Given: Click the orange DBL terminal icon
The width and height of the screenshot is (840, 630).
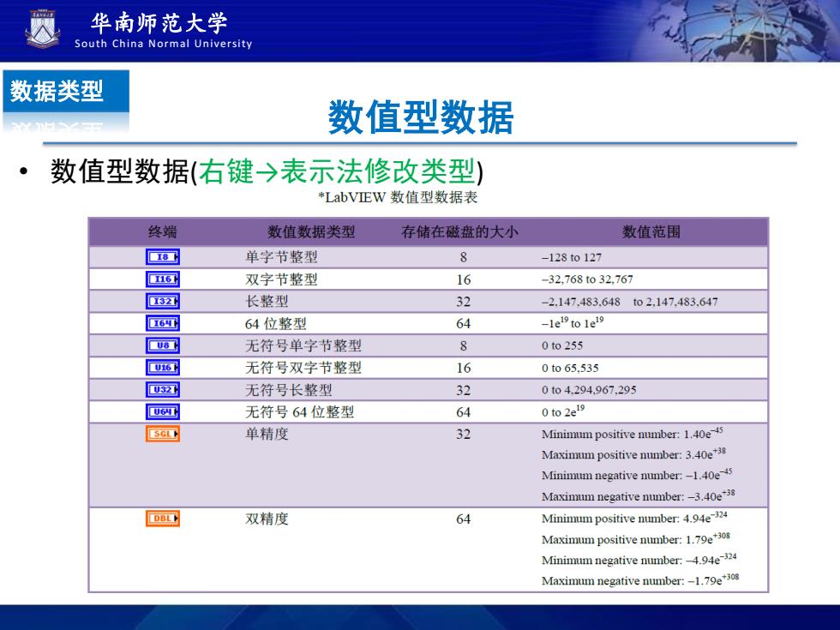Looking at the screenshot, I should tap(163, 518).
